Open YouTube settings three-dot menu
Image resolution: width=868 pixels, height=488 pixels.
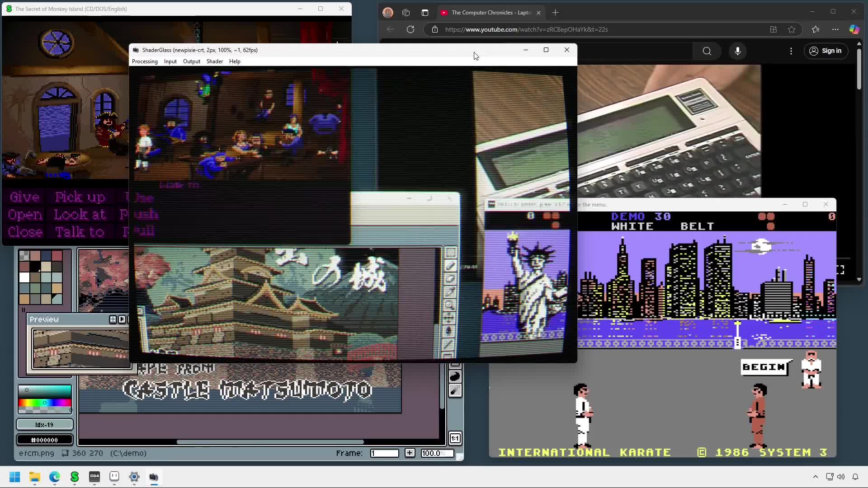click(791, 51)
